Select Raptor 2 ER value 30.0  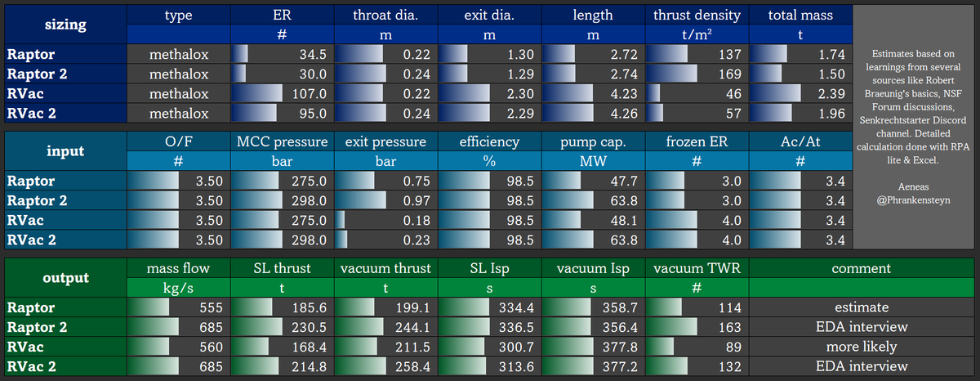click(281, 74)
